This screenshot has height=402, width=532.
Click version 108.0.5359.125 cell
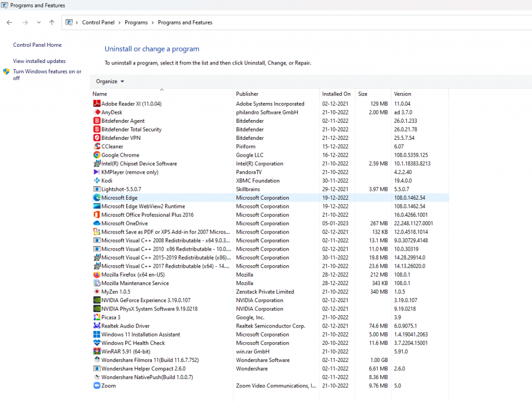(x=411, y=155)
